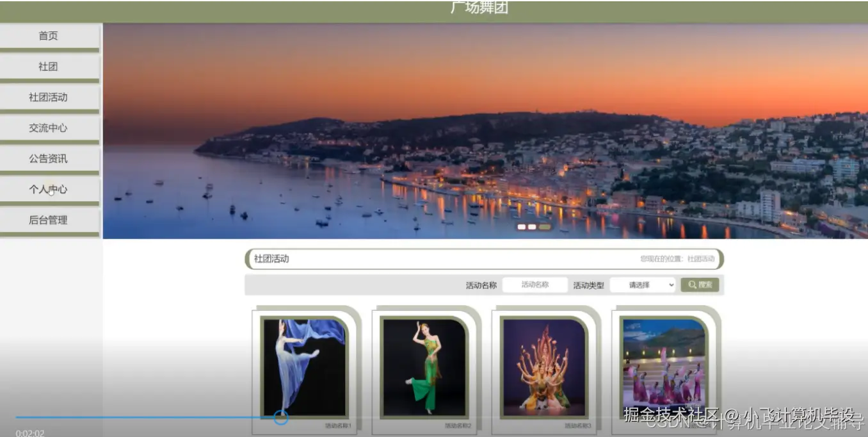
Task: Open the 首页 sidebar menu item
Action: (x=49, y=37)
